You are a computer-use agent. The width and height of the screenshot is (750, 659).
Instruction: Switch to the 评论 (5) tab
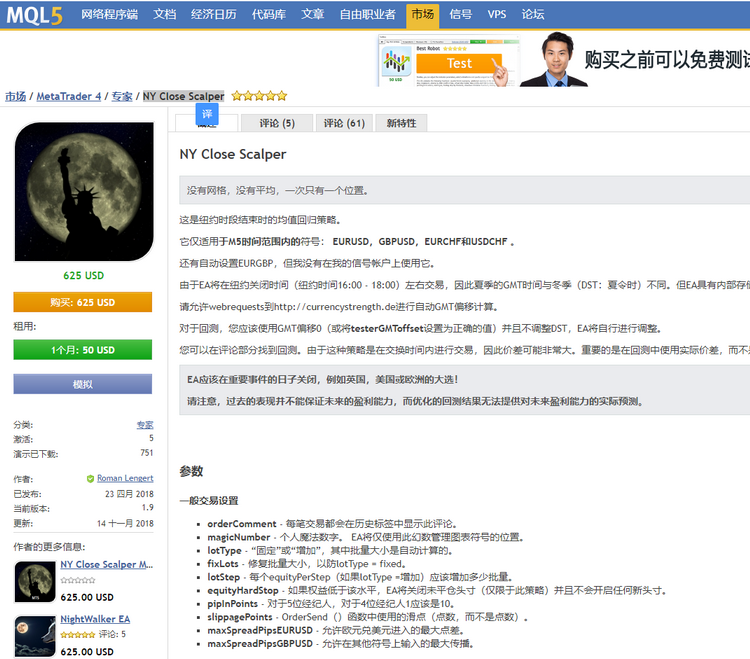tap(277, 123)
